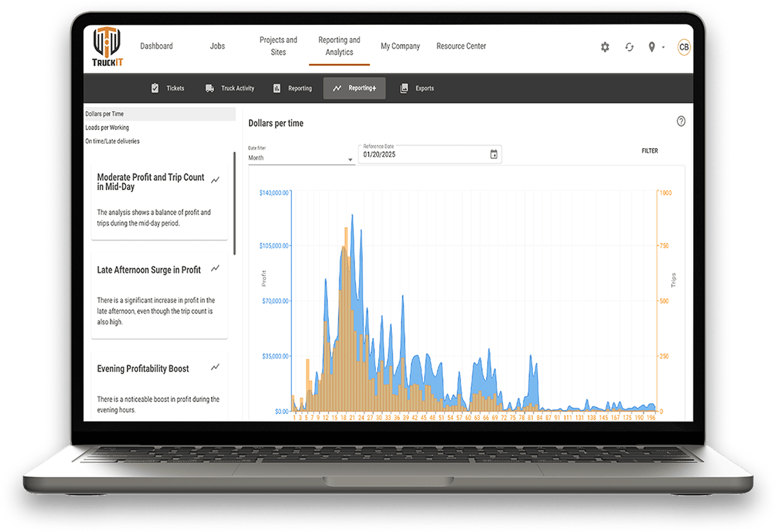Screen dimensions: 776x532
Task: Click the Tickets clipboard icon
Action: point(155,88)
